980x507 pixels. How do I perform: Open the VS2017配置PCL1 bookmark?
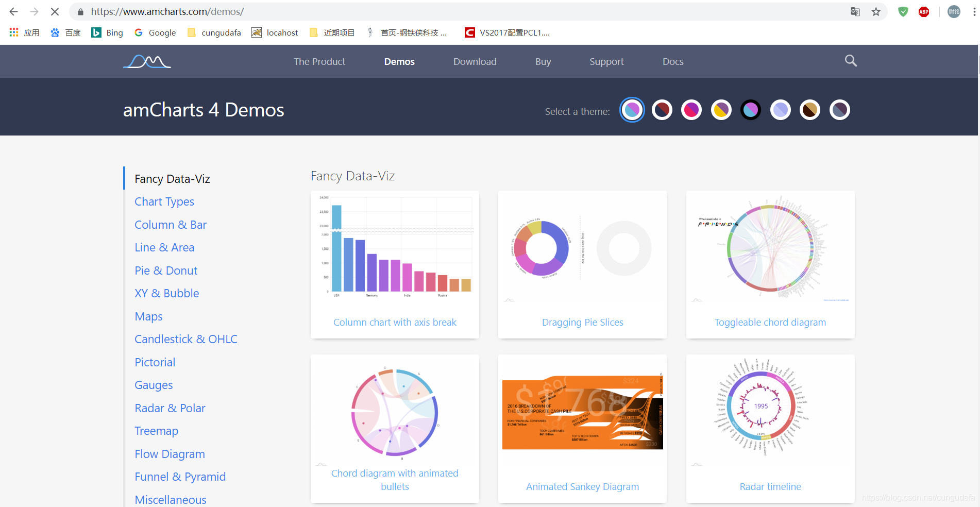[507, 32]
